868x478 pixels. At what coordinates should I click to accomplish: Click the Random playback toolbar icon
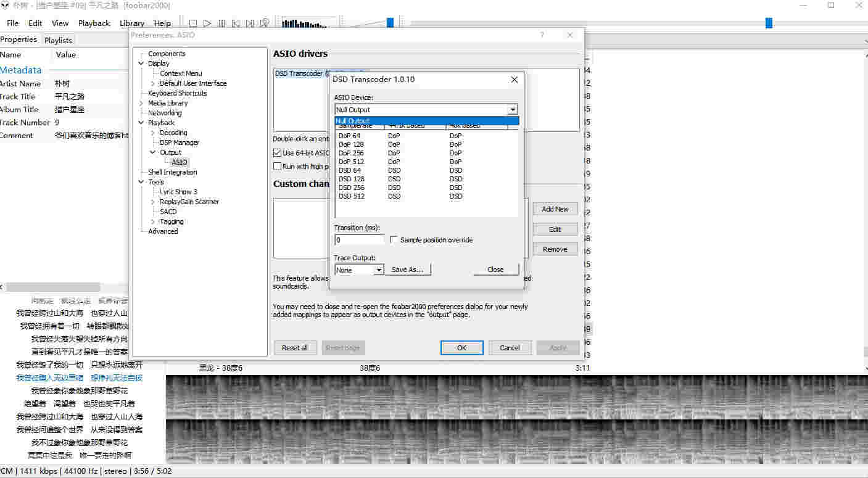(264, 23)
